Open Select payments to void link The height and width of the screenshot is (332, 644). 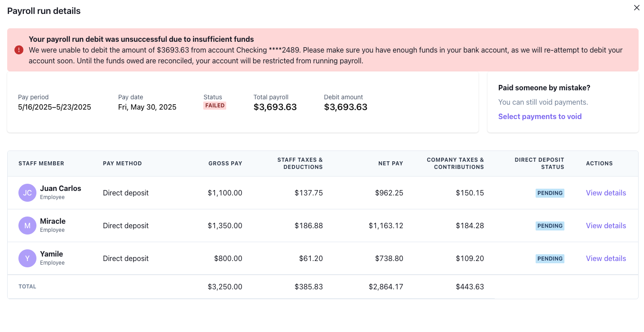click(x=540, y=116)
